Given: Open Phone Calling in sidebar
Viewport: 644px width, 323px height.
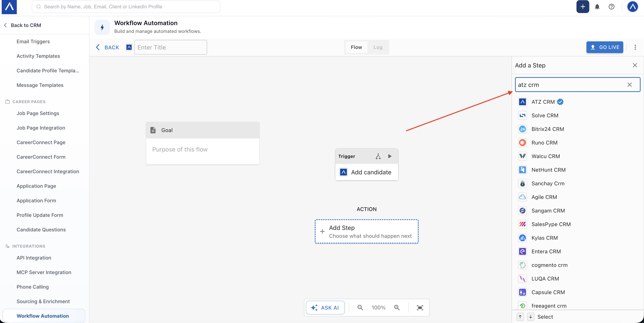Looking at the screenshot, I should (x=33, y=287).
